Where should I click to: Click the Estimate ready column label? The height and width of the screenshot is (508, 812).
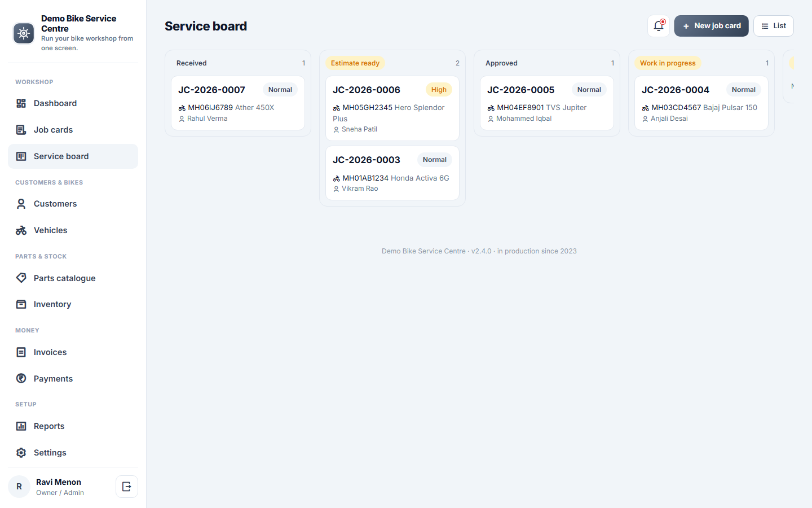(355, 63)
